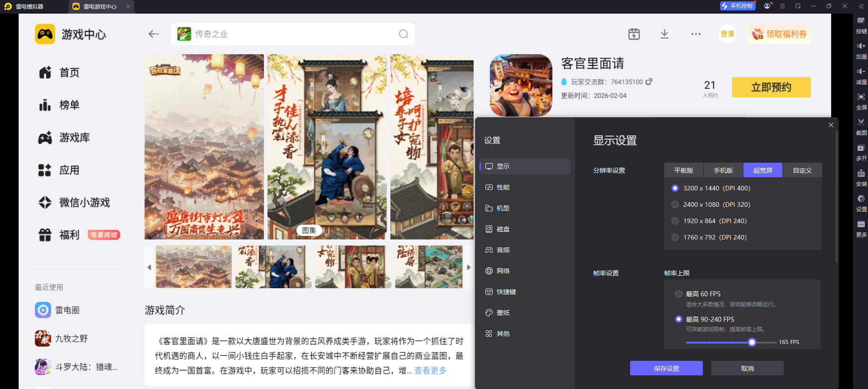The width and height of the screenshot is (868, 389).
Task: Show next thumbnails with right arrow
Action: [469, 267]
